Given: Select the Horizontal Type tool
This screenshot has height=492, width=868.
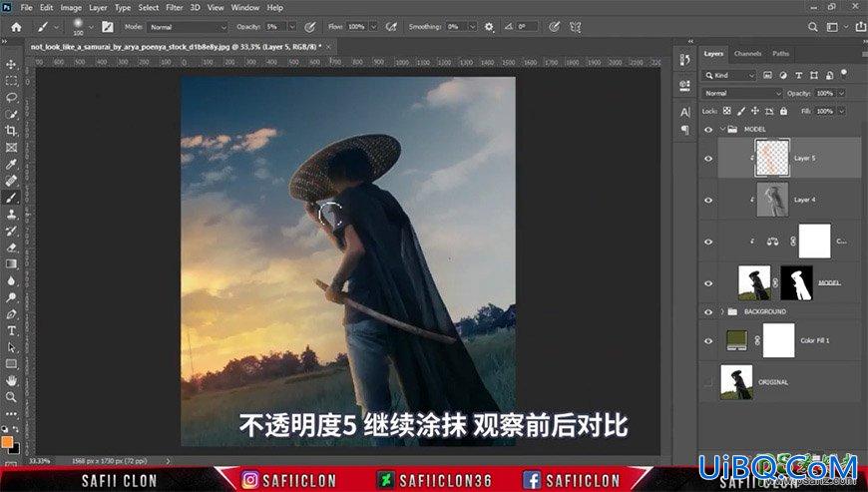Looking at the screenshot, I should click(11, 330).
